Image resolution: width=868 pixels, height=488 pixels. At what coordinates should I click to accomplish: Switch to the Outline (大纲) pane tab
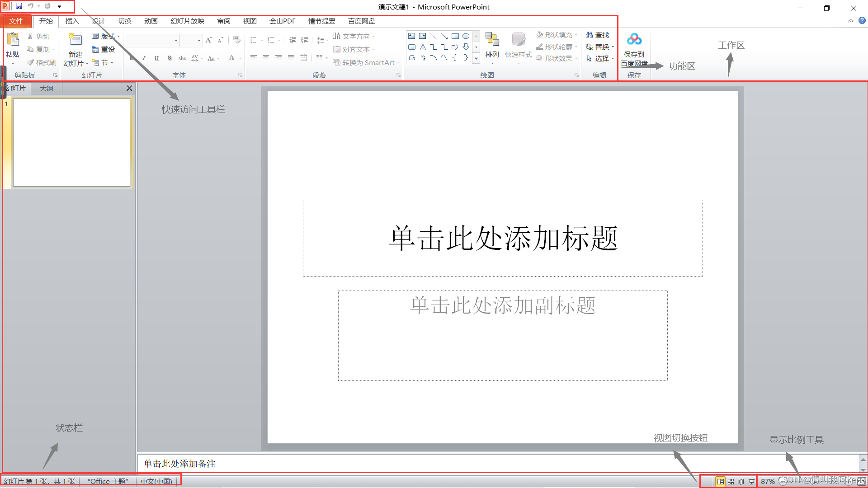tap(46, 89)
